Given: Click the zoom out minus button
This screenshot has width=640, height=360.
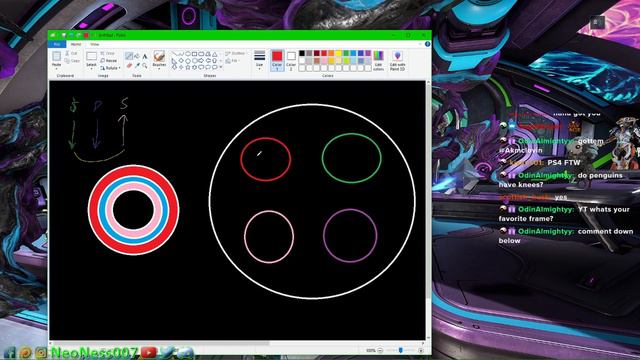Looking at the screenshot, I should point(380,350).
